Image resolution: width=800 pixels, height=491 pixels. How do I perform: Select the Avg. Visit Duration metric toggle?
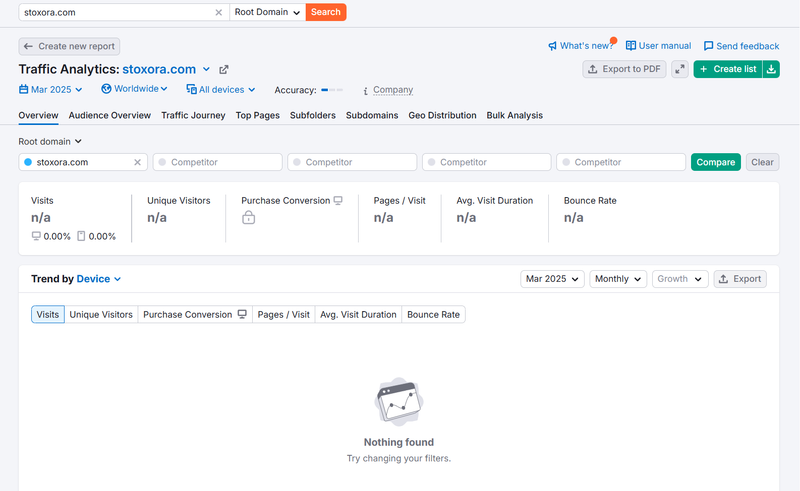(358, 314)
